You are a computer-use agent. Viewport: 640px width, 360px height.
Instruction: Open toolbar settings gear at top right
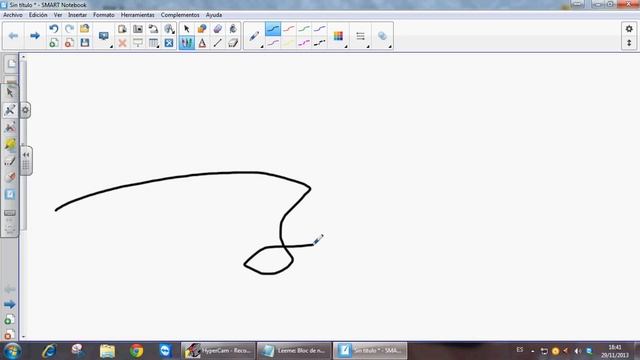pos(629,29)
